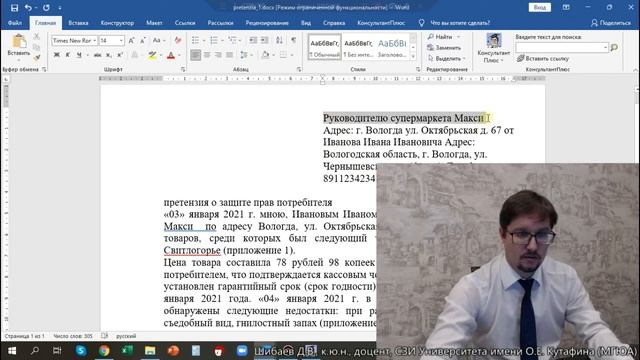
Task: Click the Выделить select button
Action: tap(446, 58)
